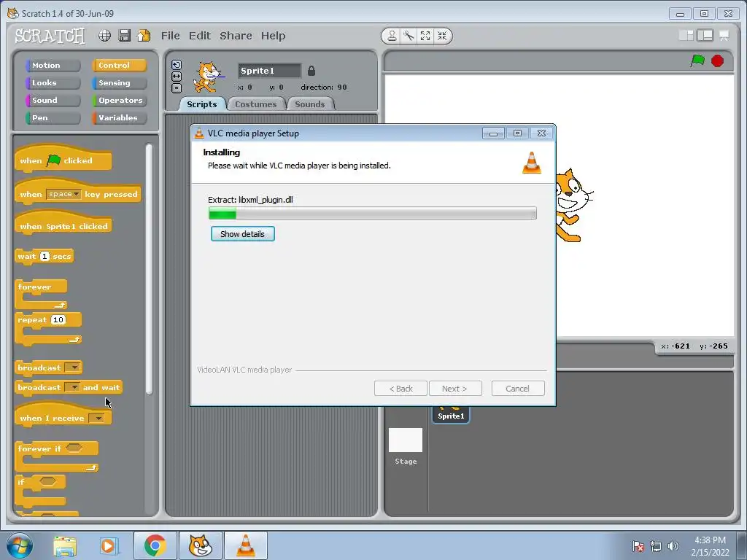Toggle the sprite drag lock padlock

[x=311, y=71]
